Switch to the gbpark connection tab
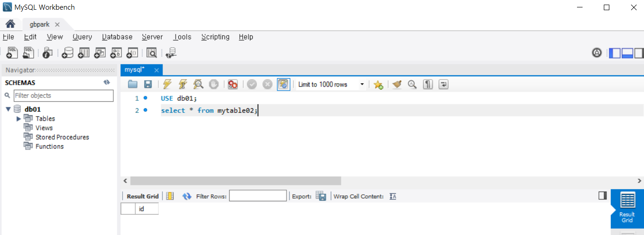This screenshot has height=235, width=644. tap(39, 25)
